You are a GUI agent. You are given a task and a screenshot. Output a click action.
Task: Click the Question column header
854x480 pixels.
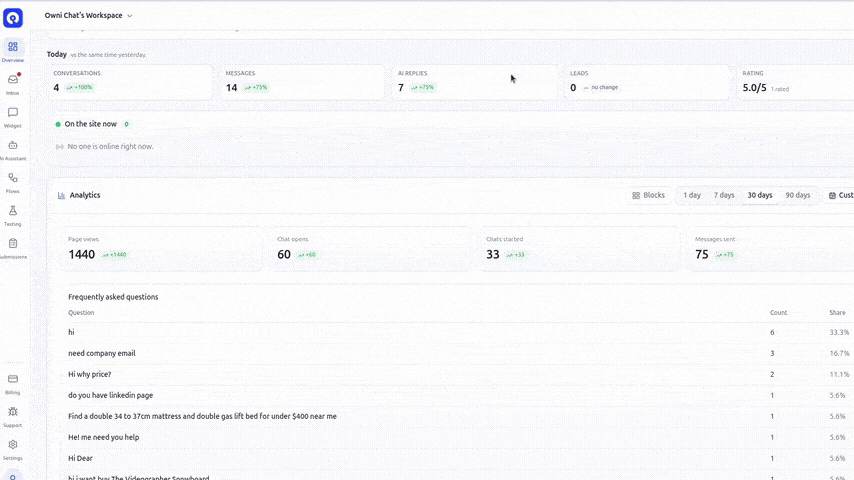pos(81,313)
